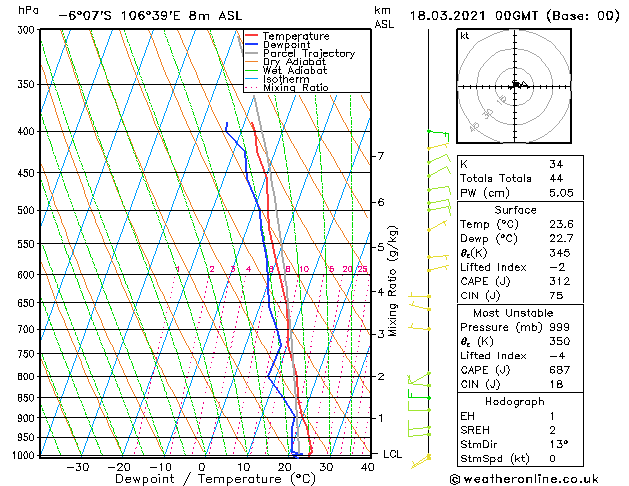Click the green wind barb at 400 hPa
Viewport: 629px width, 486px height.
pyautogui.click(x=438, y=135)
